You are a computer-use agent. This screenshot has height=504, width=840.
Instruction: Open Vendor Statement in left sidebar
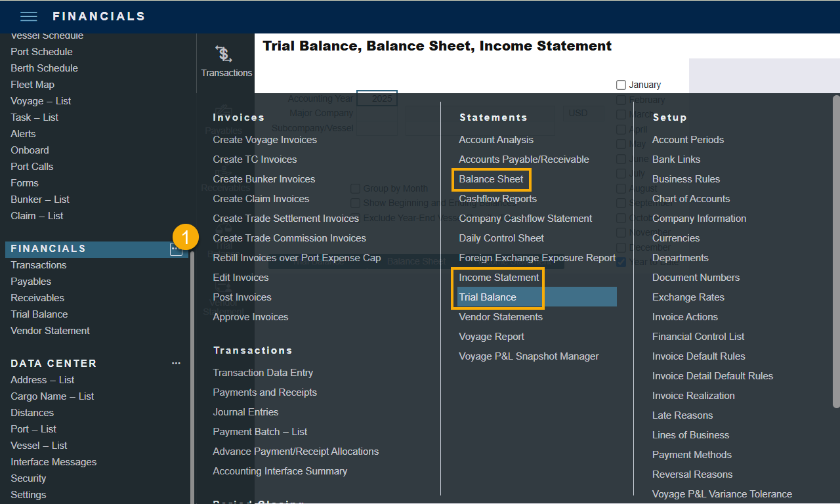[x=50, y=331]
